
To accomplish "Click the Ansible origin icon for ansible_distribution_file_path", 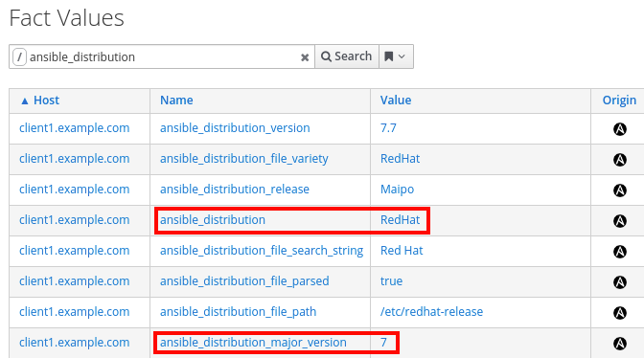I will point(619,313).
